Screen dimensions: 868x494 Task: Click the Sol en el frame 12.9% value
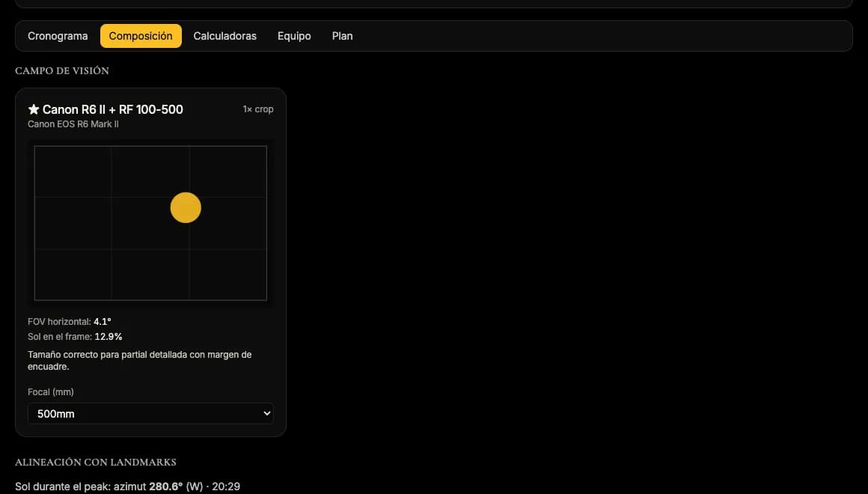tap(109, 337)
